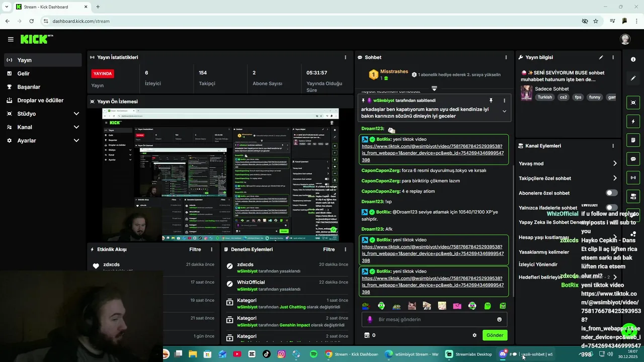Open Takipçilere özel sohbet settings arrow
The height and width of the screenshot is (362, 644).
(615, 178)
